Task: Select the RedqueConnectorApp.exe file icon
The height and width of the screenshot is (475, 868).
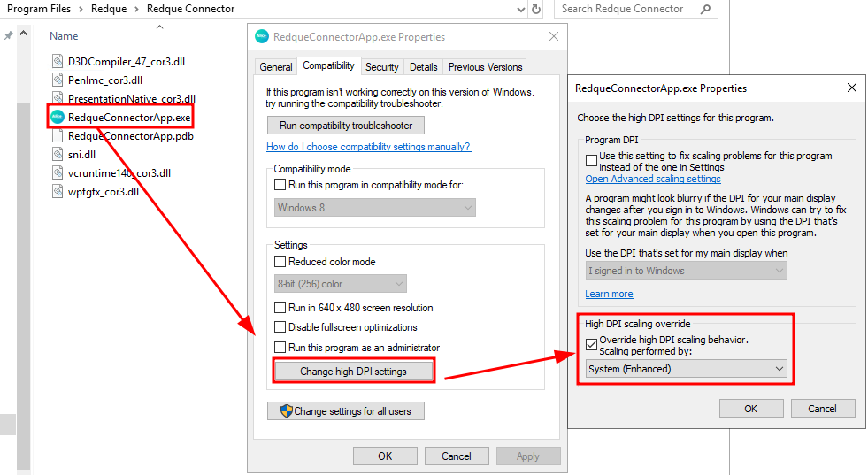Action: [58, 117]
